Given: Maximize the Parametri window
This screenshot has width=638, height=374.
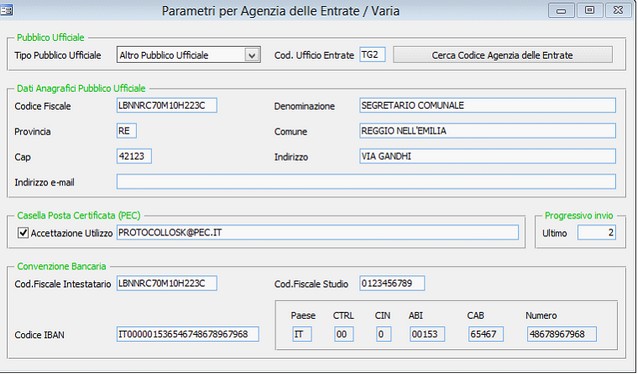Looking at the screenshot, I should coord(590,10).
